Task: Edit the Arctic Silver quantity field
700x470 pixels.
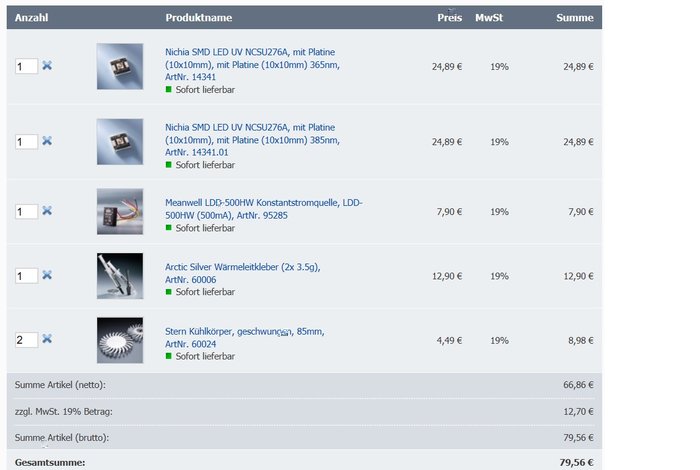Action: [26, 275]
